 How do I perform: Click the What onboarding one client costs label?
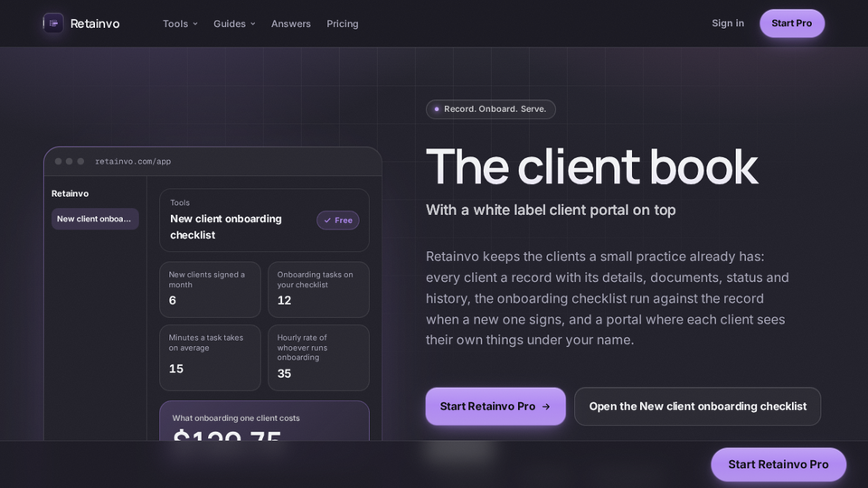tap(236, 418)
